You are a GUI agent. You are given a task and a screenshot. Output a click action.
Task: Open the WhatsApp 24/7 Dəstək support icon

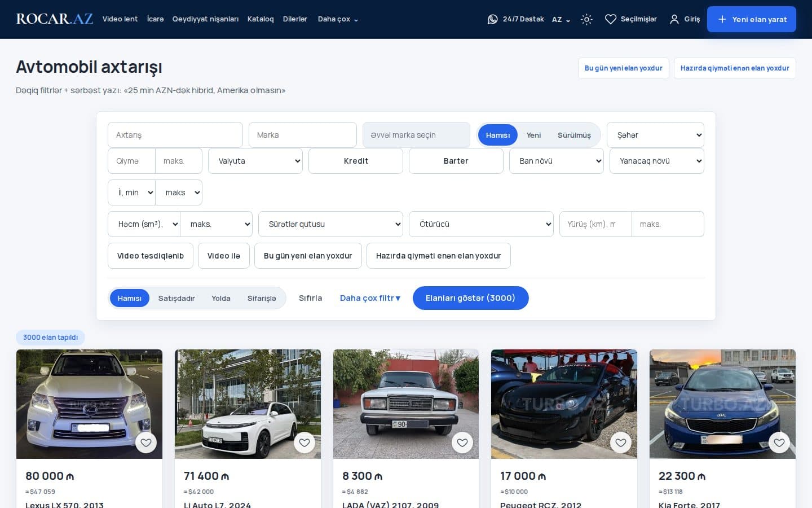point(492,19)
